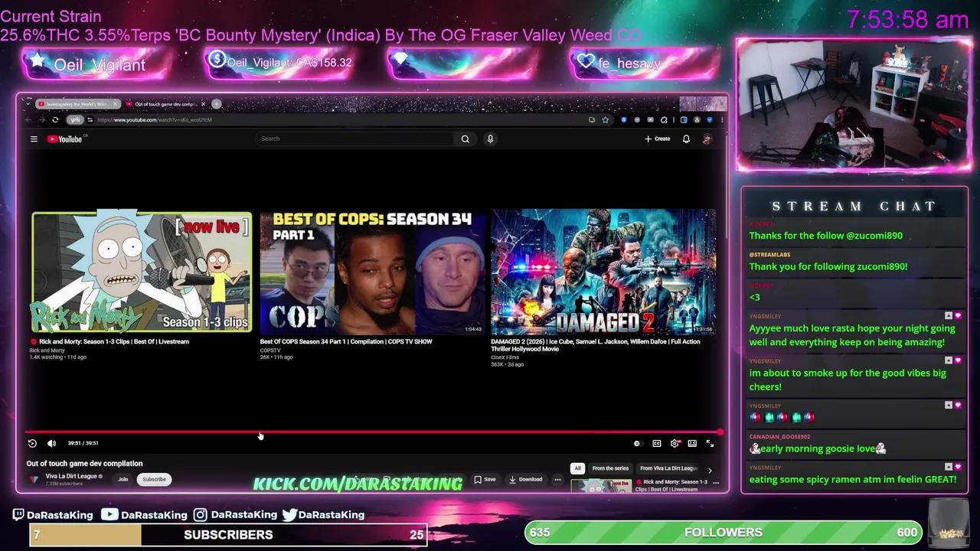The height and width of the screenshot is (551, 980).
Task: Click the overlay YouTube DaRastaKing icon
Action: (109, 515)
